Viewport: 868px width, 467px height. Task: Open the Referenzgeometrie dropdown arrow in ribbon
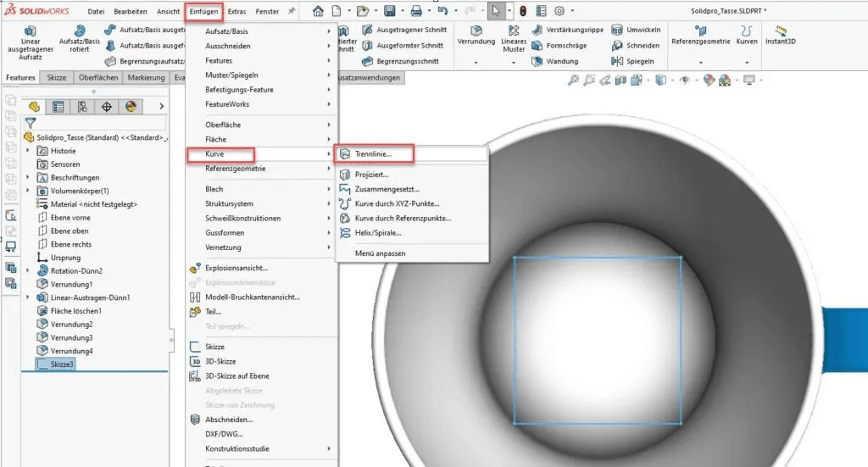(700, 63)
